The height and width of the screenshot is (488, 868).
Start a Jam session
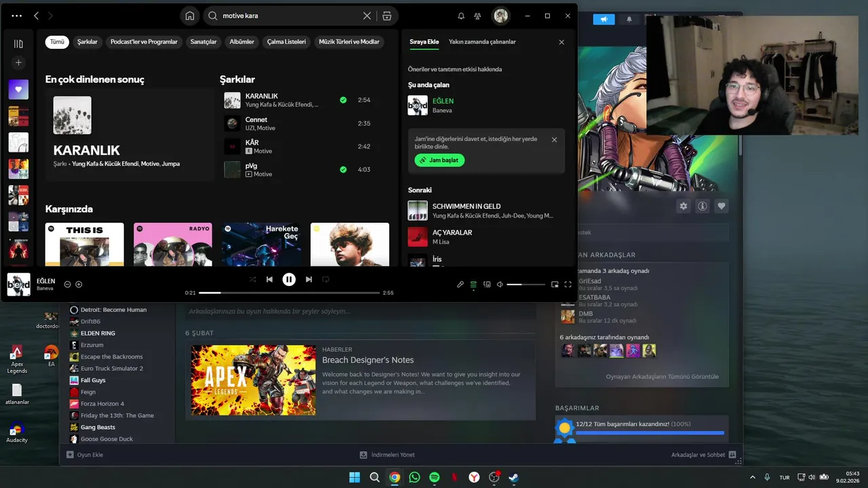[439, 160]
